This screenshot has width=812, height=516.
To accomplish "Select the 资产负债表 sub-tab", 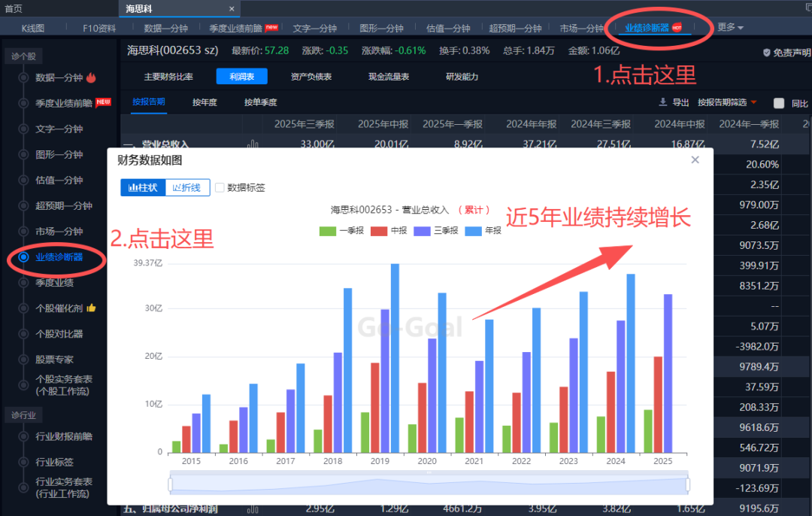I will [311, 77].
